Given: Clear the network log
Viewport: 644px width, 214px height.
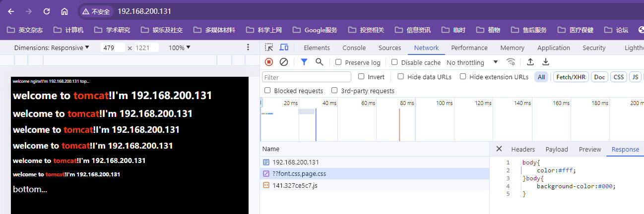Looking at the screenshot, I should [x=284, y=62].
